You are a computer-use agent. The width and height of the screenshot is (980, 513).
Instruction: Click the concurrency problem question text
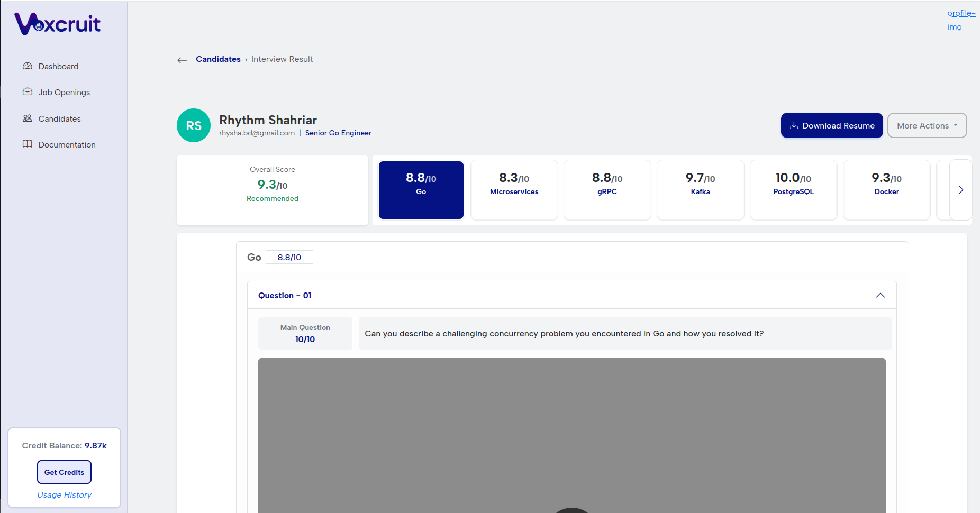click(564, 334)
